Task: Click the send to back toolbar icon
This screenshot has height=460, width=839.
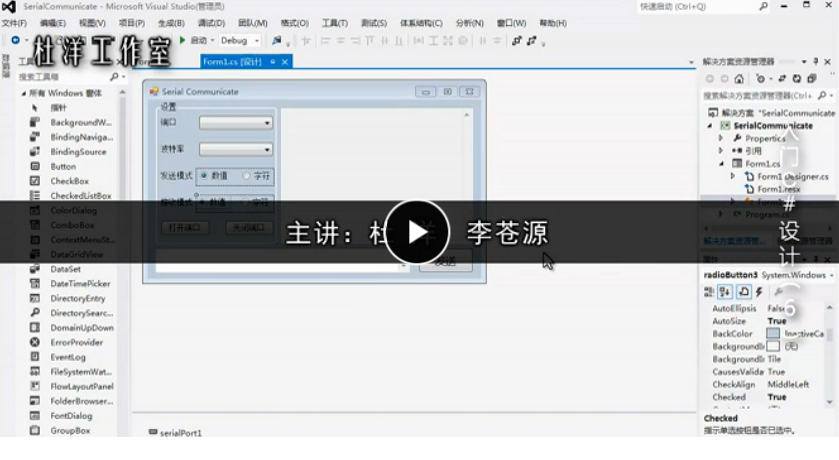Action: coord(531,41)
